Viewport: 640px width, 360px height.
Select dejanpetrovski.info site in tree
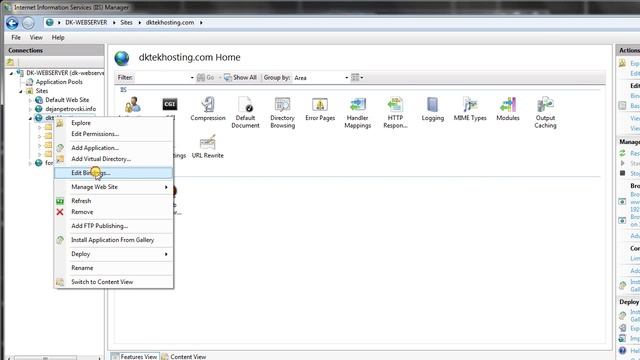click(71, 109)
